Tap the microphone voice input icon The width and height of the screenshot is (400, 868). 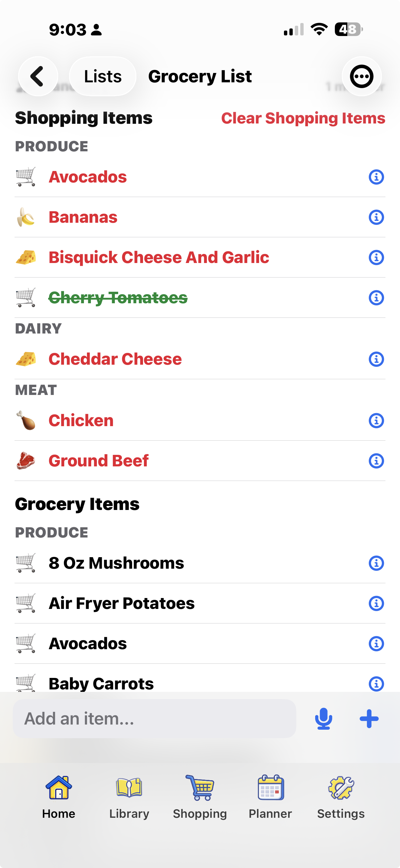323,718
